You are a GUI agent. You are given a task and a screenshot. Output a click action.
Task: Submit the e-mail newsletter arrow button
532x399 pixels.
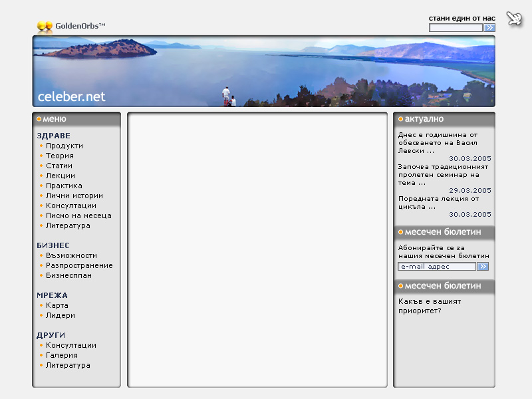point(483,266)
